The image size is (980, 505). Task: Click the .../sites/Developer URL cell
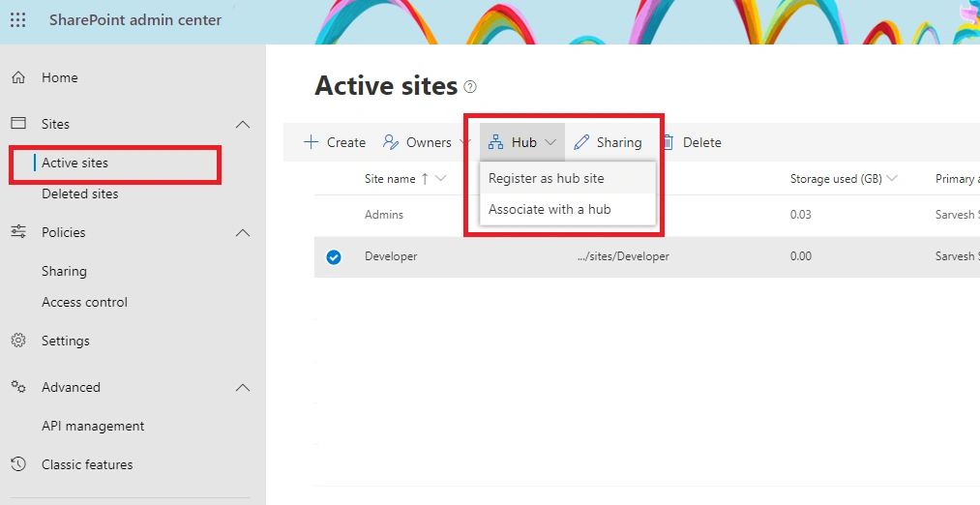[x=623, y=256]
